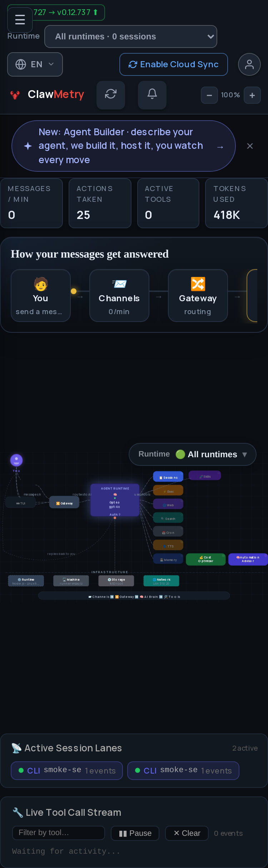The width and height of the screenshot is (268, 868).
Task: Select the Machine infrastructure node
Action: click(71, 581)
